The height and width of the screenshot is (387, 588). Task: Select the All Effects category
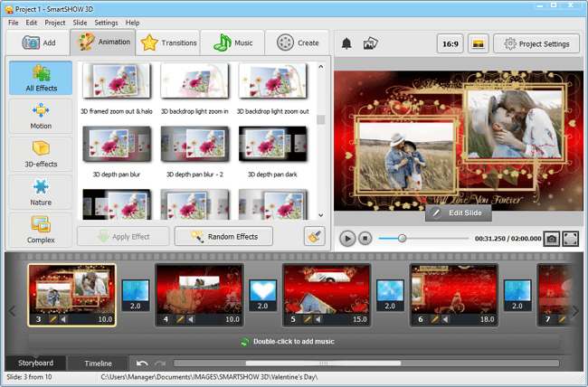pos(41,78)
